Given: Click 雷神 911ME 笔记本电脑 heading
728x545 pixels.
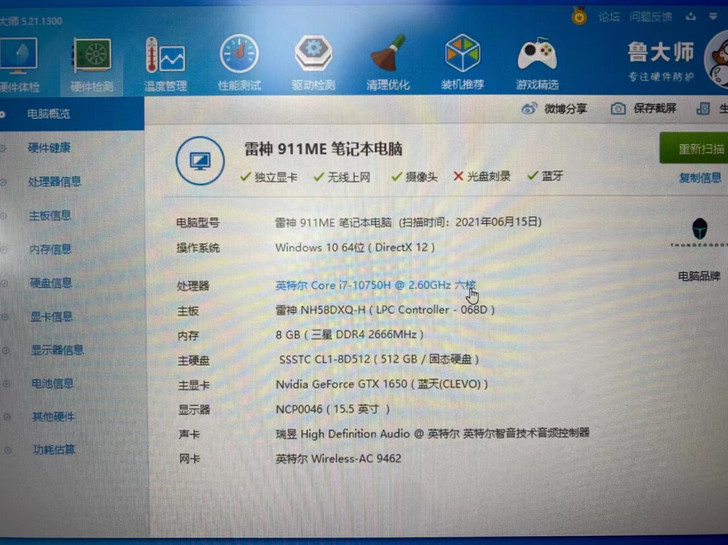Looking at the screenshot, I should pos(323,149).
